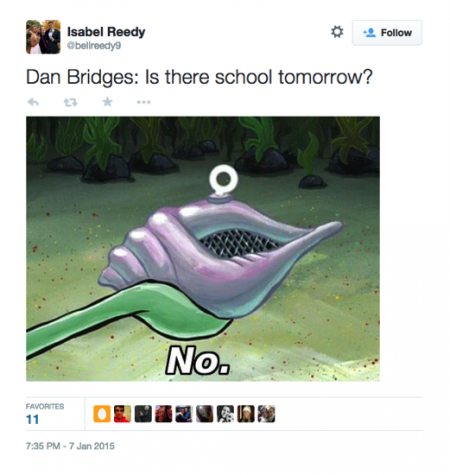Click the reply arrow icon
Image resolution: width=450 pixels, height=475 pixels.
[x=33, y=102]
